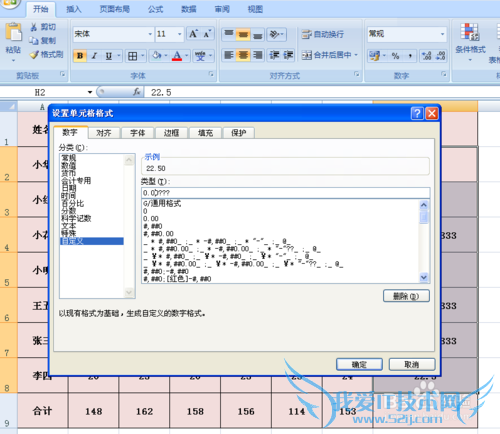The image size is (500, 434).
Task: Click the fx insert function icon
Action: pos(136,92)
